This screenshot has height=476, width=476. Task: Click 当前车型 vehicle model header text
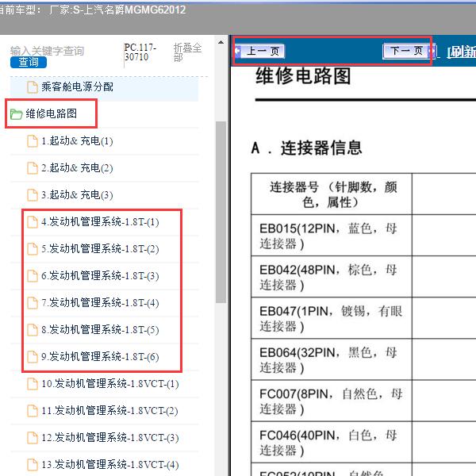[92, 10]
